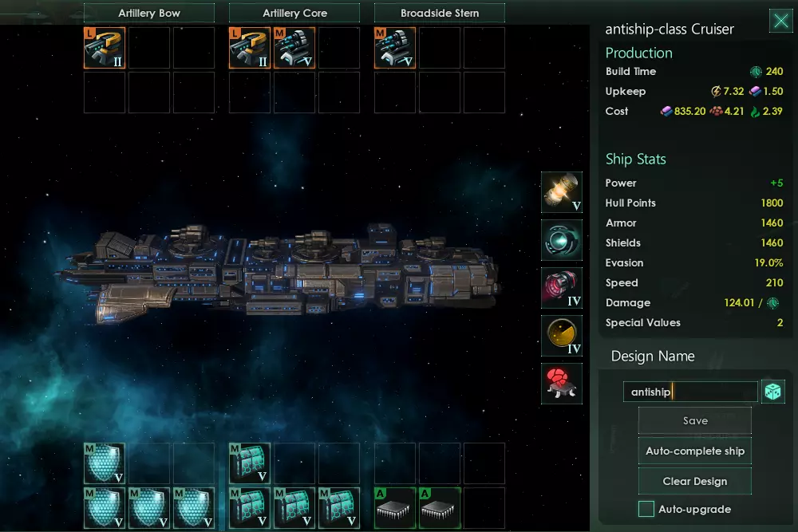The image size is (798, 532).
Task: Select top shield slot in bow section
Action: (x=105, y=463)
